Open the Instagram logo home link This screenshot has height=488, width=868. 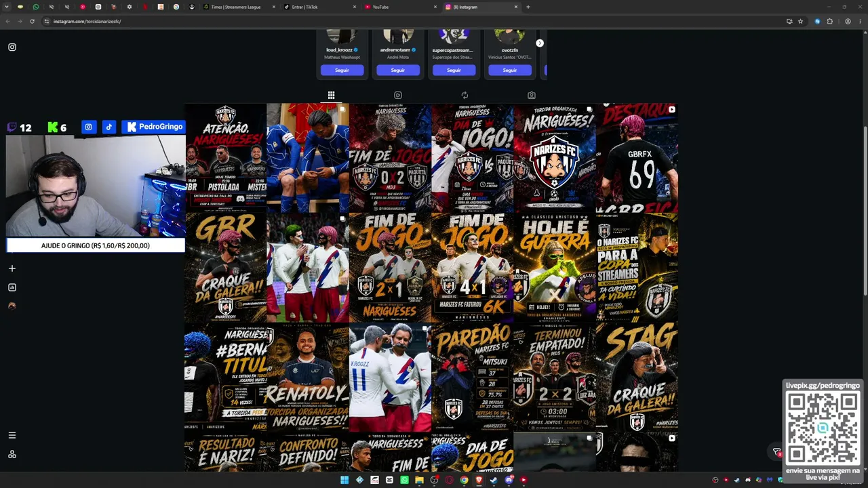pos(12,47)
